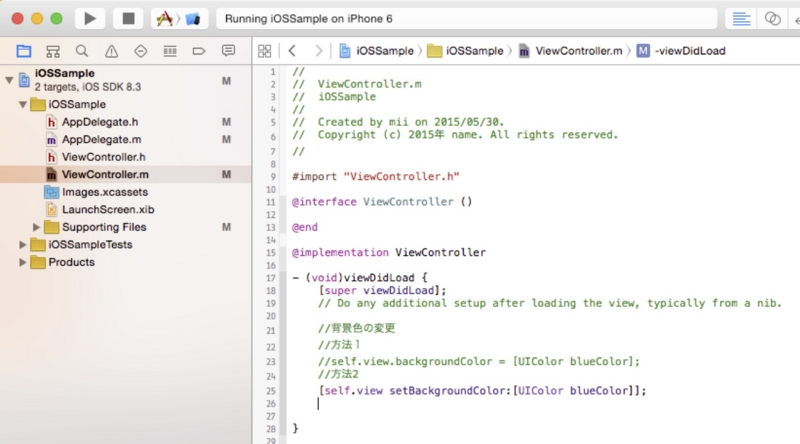Click the '@end' code line
Image resolution: width=800 pixels, height=444 pixels.
click(x=305, y=228)
